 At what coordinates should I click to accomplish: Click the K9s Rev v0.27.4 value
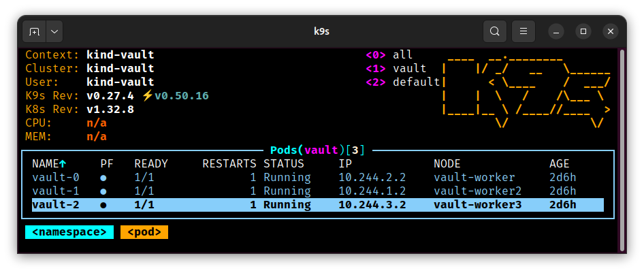pos(110,96)
